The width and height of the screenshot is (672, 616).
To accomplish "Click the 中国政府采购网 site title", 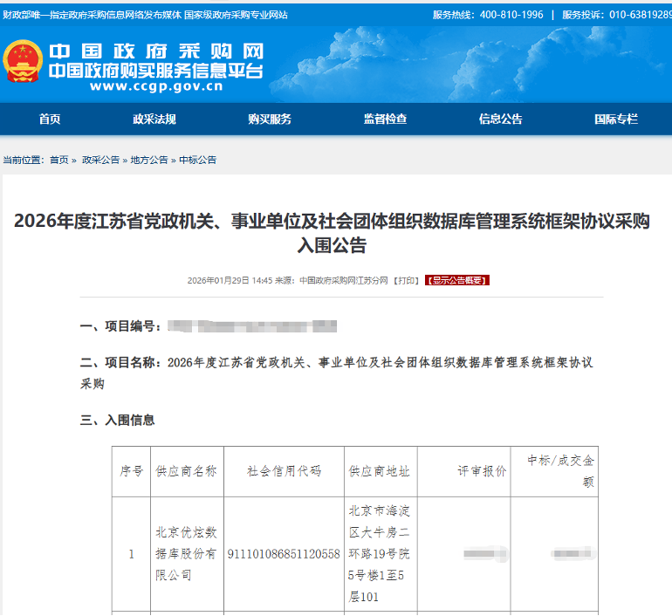I will (x=155, y=52).
